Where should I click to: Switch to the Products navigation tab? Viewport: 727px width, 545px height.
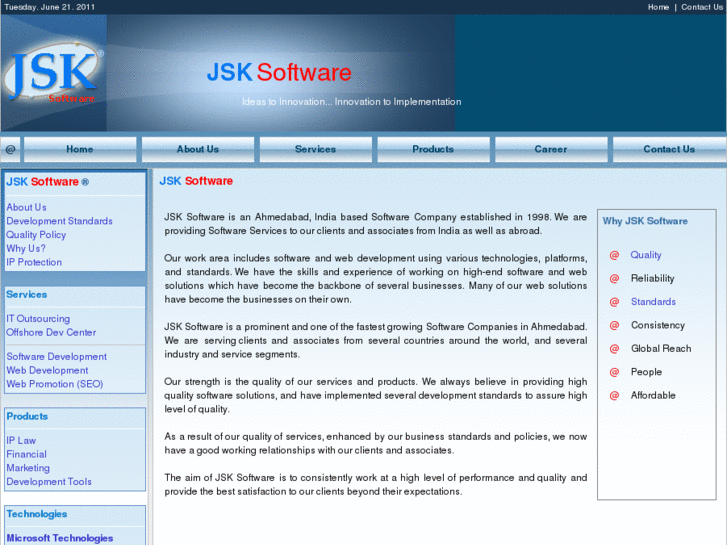[433, 149]
